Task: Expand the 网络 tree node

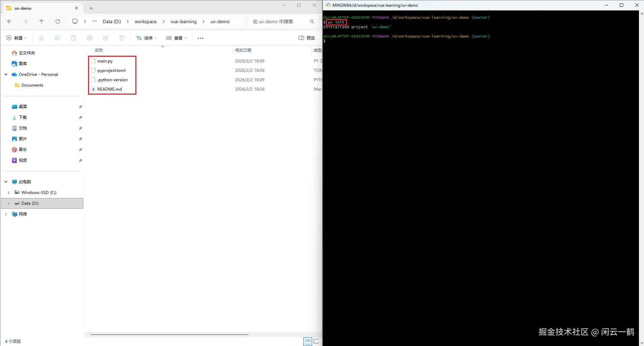Action: (6, 214)
